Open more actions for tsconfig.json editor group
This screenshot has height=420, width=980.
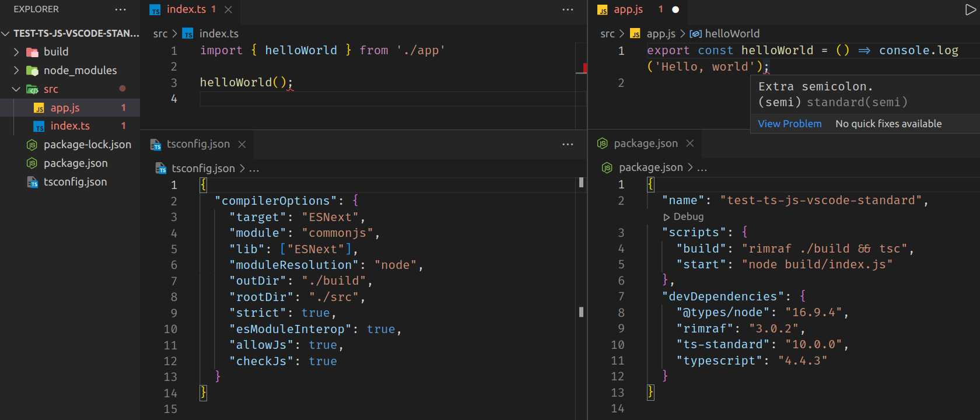click(568, 144)
